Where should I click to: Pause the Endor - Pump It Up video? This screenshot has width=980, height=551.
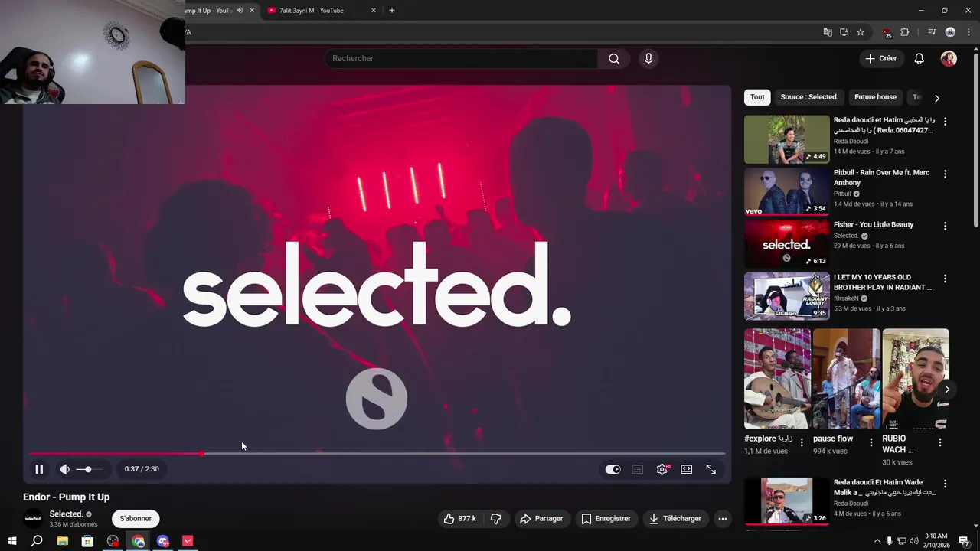(x=39, y=469)
